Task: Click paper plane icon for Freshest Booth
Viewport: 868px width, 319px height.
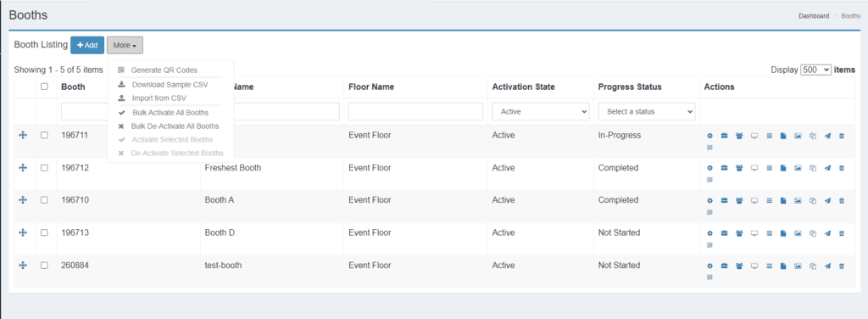Action: pyautogui.click(x=827, y=168)
